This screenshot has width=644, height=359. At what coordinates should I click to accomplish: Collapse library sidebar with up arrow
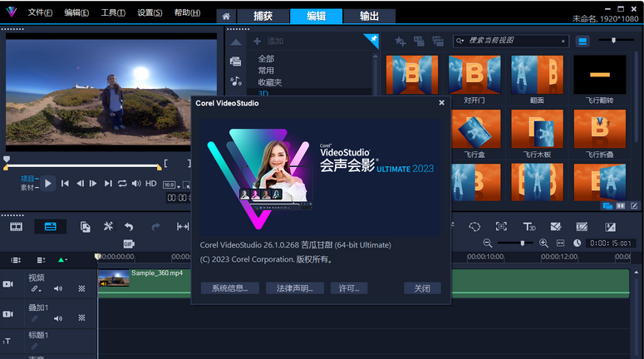[236, 42]
